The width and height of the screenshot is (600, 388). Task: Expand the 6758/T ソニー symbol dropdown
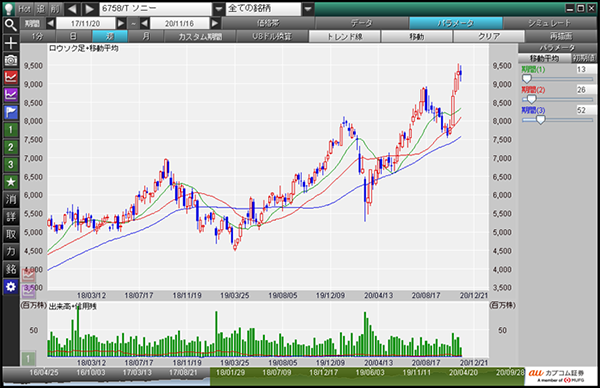point(218,9)
